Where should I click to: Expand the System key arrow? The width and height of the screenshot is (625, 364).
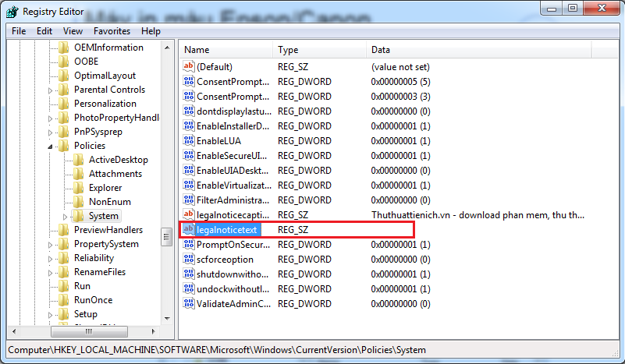coord(66,216)
